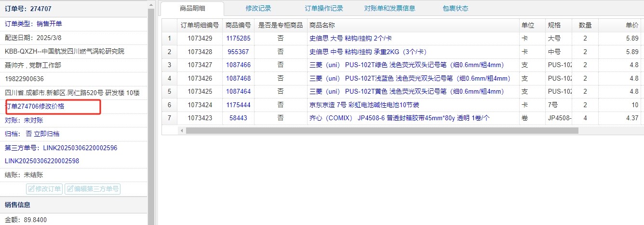Click third-party number LINK20250306220002598

42,161
